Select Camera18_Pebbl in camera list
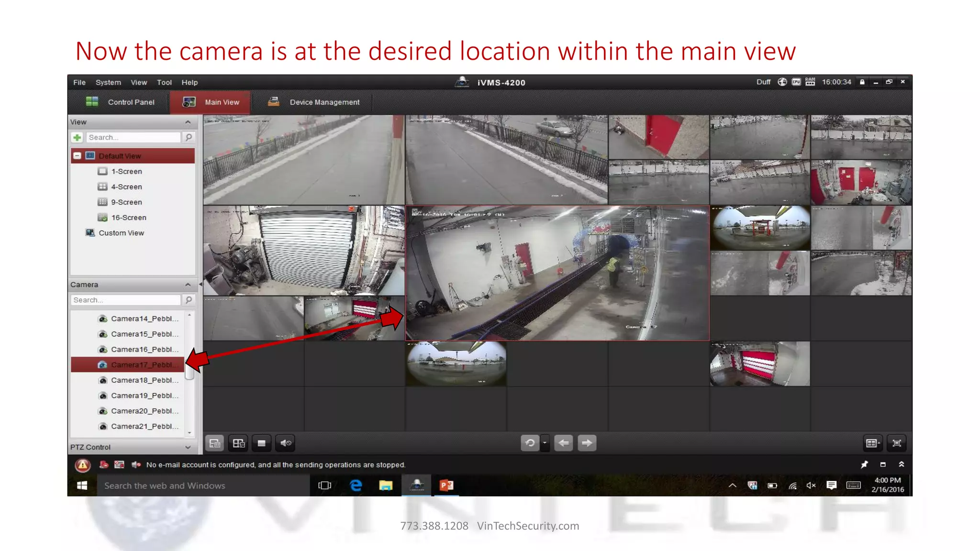 138,380
